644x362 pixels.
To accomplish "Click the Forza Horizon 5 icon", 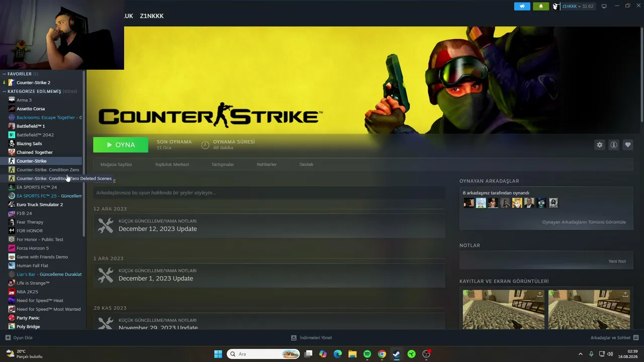I will [x=12, y=248].
